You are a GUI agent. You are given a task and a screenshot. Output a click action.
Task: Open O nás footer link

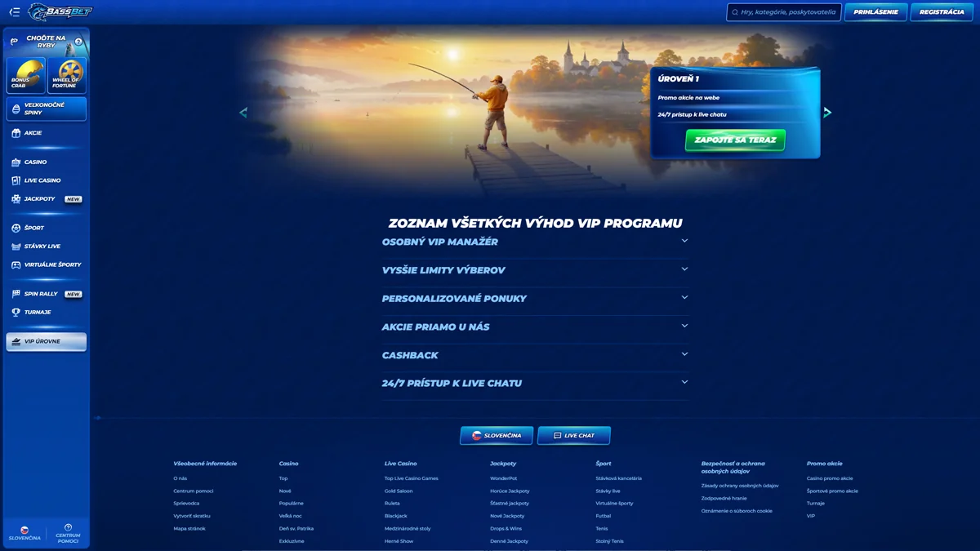click(180, 478)
